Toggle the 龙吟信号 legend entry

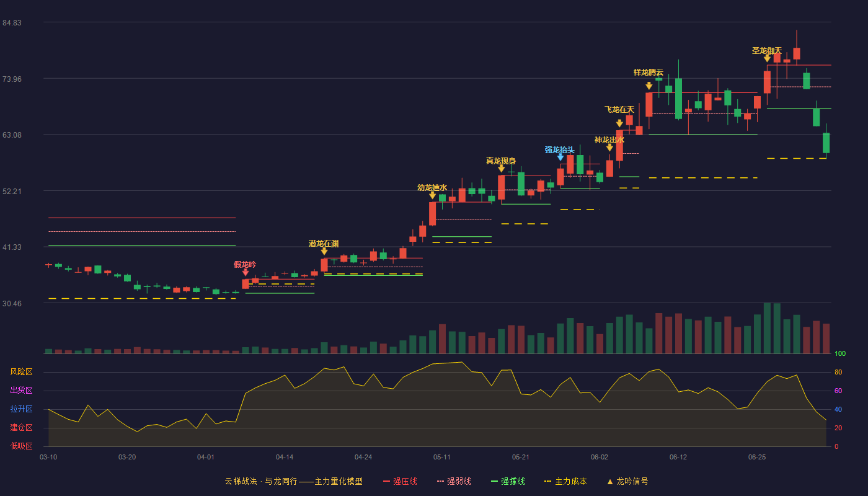[x=627, y=481]
